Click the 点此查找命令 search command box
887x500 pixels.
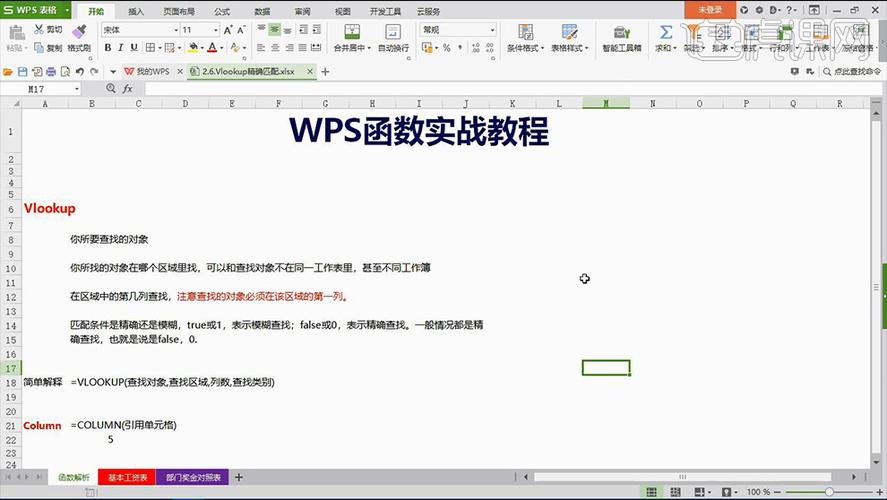click(x=852, y=71)
